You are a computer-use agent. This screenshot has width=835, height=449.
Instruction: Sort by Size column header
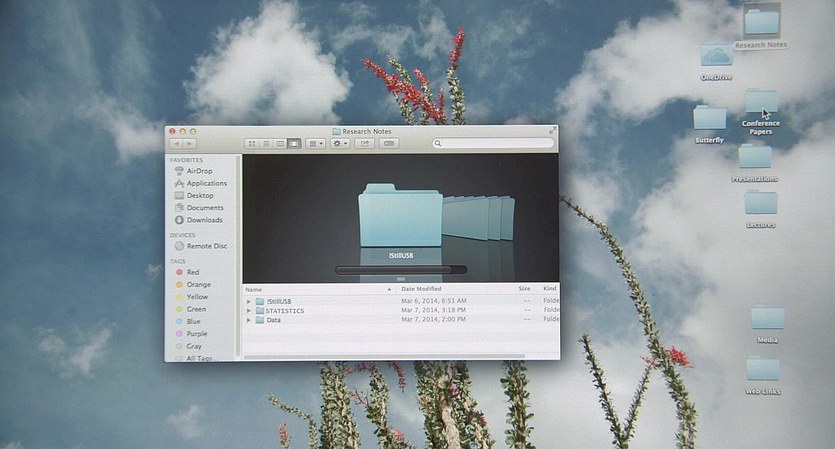point(525,289)
